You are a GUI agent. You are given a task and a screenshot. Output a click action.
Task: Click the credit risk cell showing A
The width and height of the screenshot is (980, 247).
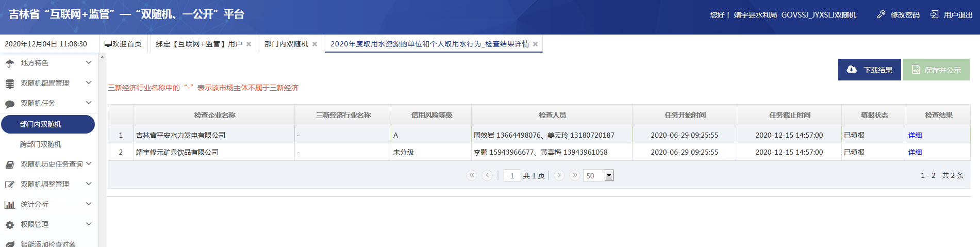pos(431,135)
